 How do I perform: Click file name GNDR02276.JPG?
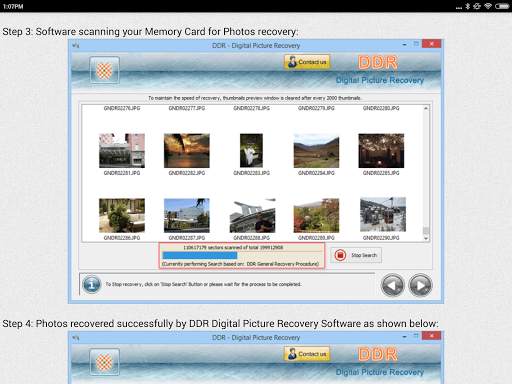click(x=122, y=108)
